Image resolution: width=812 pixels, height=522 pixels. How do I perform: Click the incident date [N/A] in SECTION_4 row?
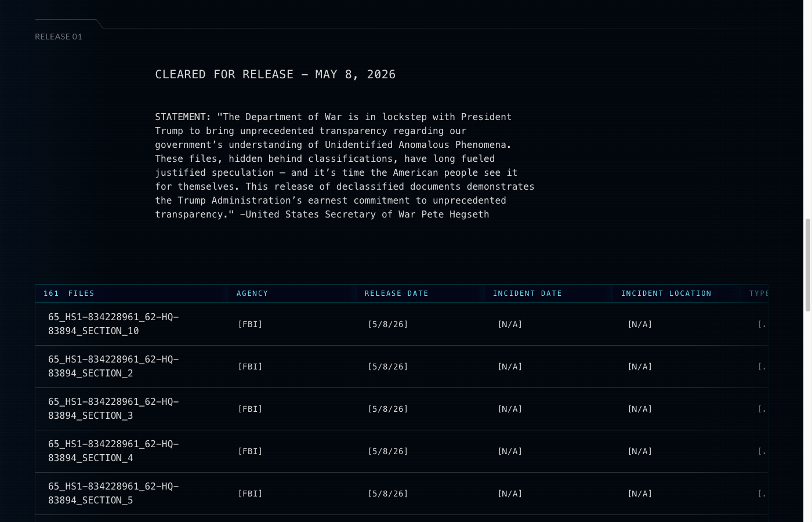point(510,451)
